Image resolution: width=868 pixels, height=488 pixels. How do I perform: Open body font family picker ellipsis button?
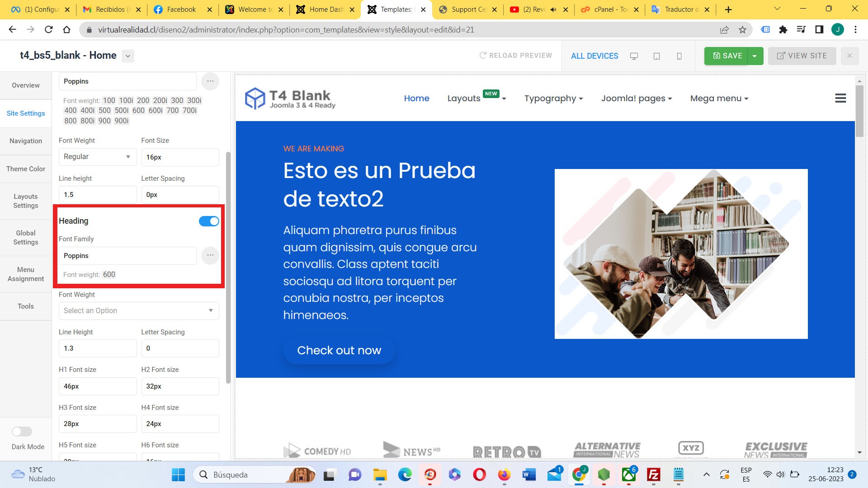pyautogui.click(x=210, y=81)
